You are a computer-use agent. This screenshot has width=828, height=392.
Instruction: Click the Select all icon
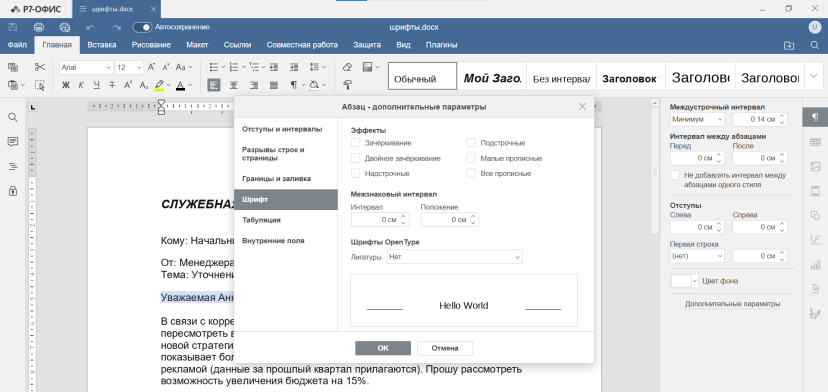40,85
